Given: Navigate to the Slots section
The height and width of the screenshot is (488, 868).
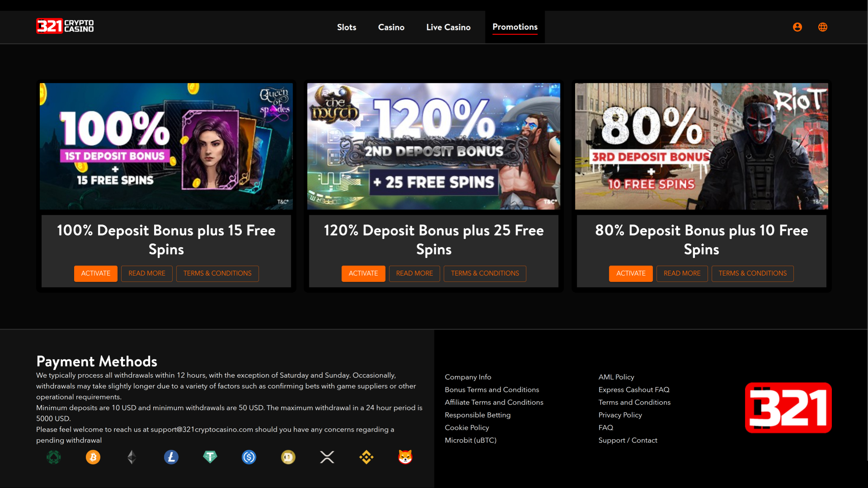Looking at the screenshot, I should coord(346,27).
